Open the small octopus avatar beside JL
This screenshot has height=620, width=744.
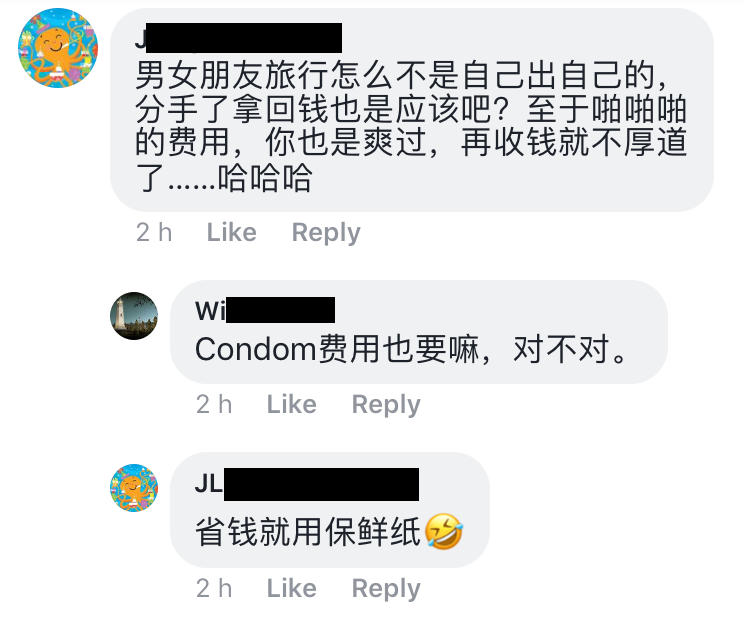(x=134, y=488)
